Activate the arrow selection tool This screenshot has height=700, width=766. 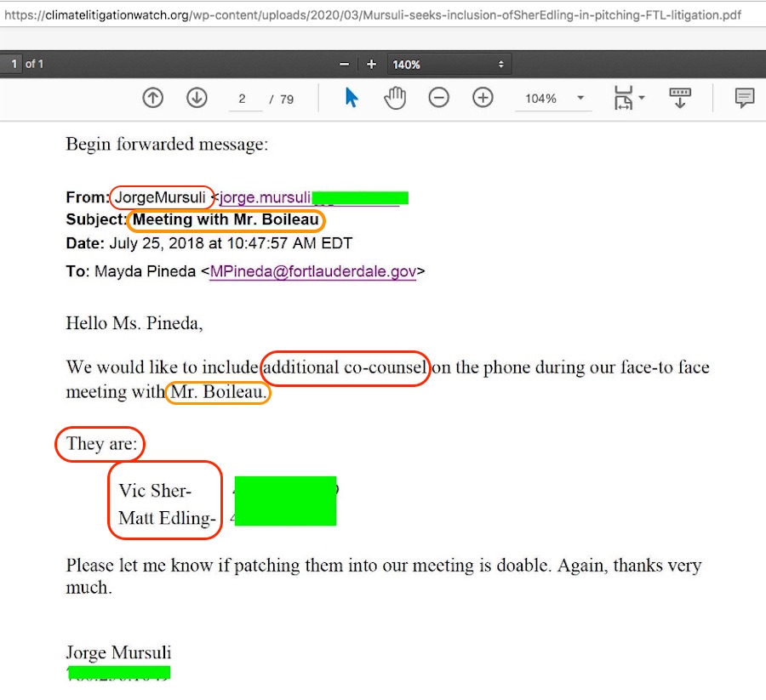pyautogui.click(x=352, y=99)
